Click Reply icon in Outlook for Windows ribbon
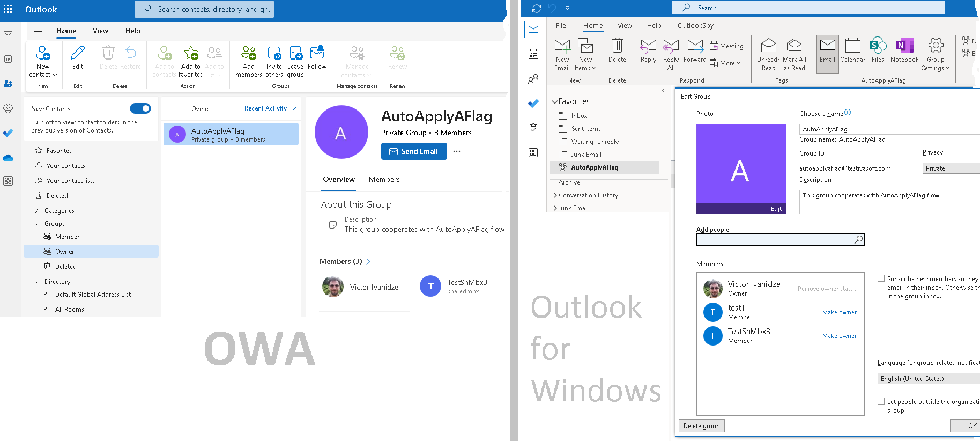Screen dimensions: 980x441 (x=648, y=46)
